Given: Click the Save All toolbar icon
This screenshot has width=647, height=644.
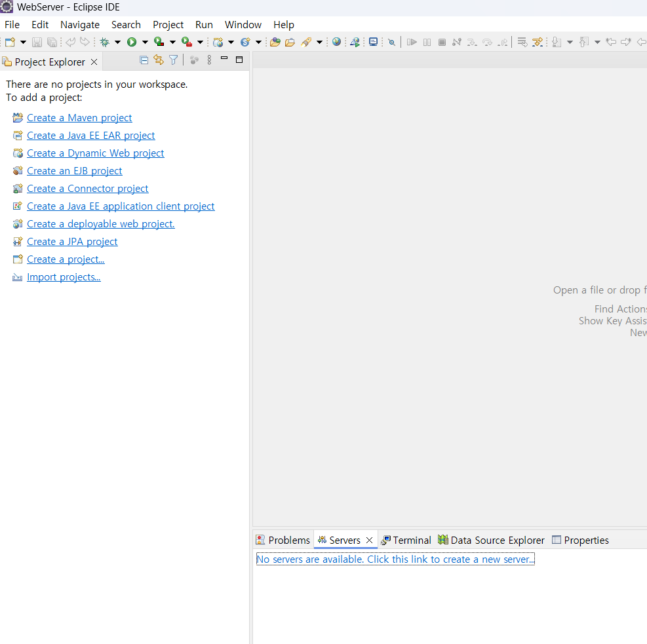Looking at the screenshot, I should click(x=52, y=42).
